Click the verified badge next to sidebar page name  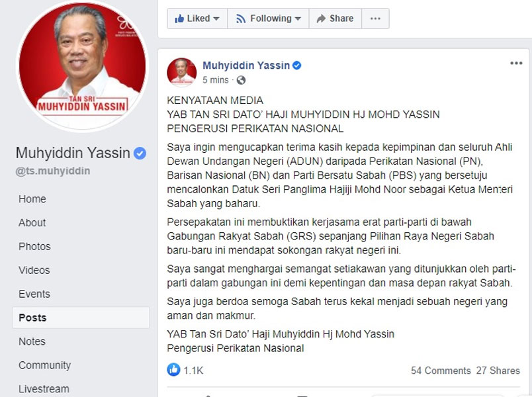pos(140,154)
